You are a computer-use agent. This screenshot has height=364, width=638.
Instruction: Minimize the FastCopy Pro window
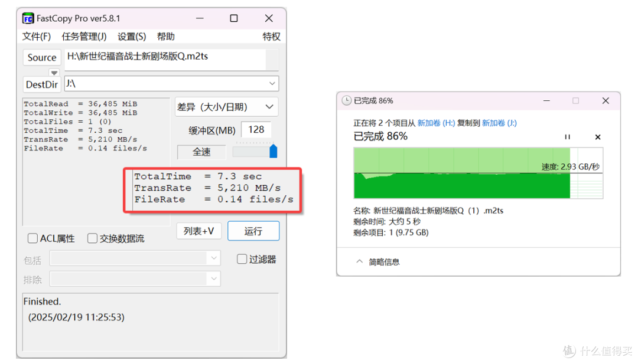click(200, 18)
